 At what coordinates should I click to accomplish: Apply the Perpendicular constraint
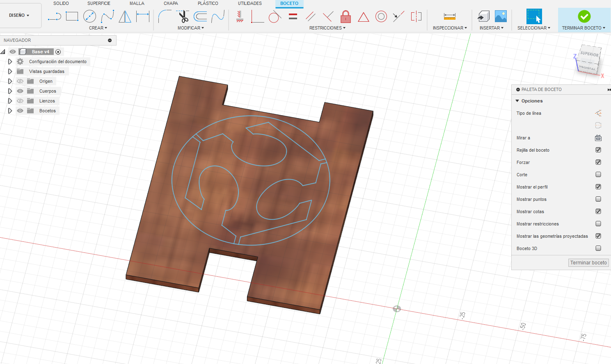tap(328, 16)
